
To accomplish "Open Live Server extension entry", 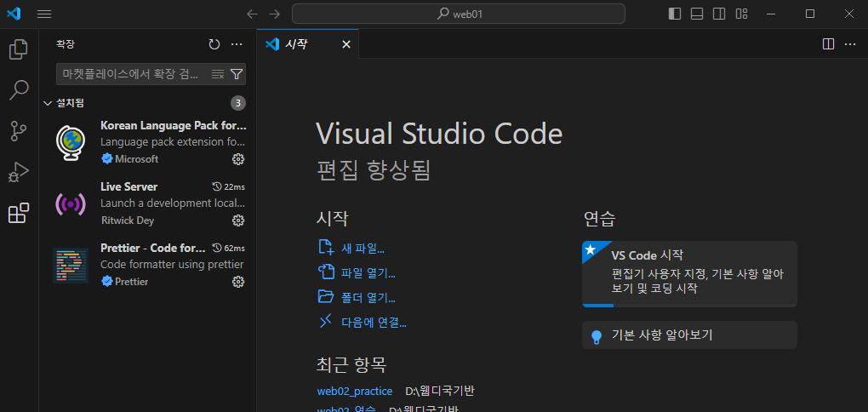I will 150,203.
